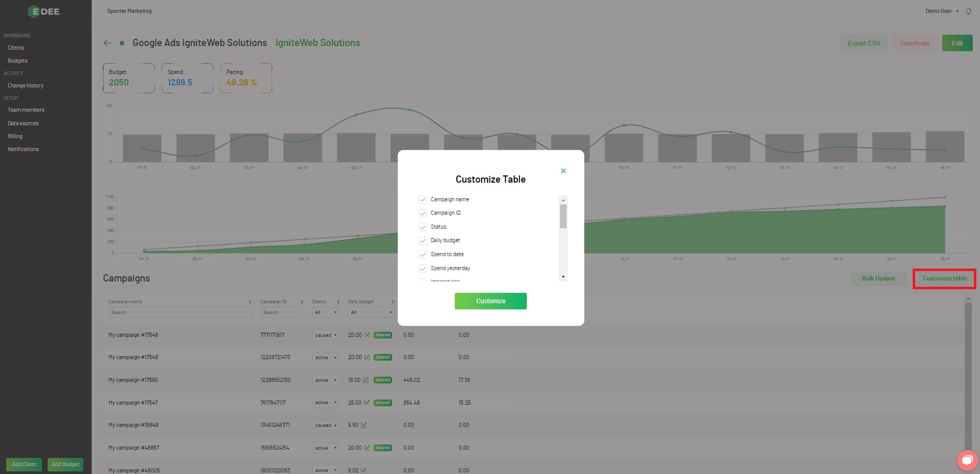Uncheck the Spend to date checkbox
Viewport: 980px width, 474px height.
click(423, 255)
